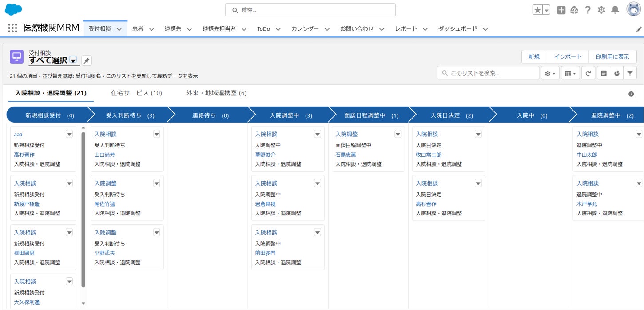Select 入院相談・退院調整 (21) tab

point(51,93)
